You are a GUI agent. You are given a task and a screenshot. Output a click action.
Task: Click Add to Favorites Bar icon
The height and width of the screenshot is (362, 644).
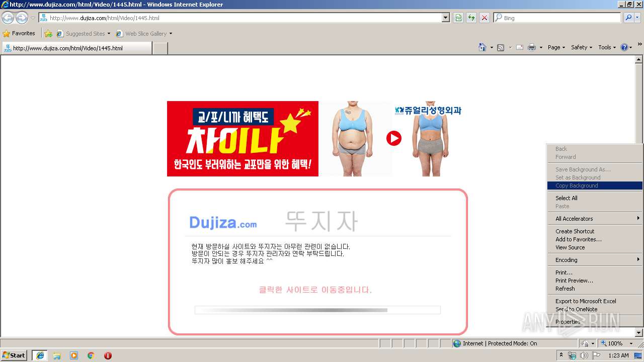coord(48,34)
